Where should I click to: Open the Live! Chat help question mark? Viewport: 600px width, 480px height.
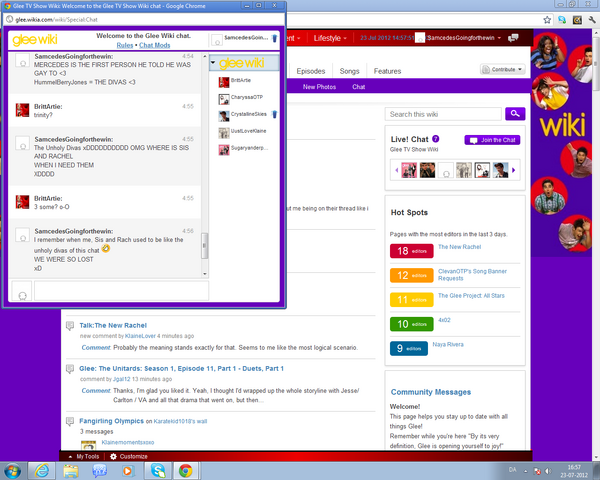[x=435, y=139]
